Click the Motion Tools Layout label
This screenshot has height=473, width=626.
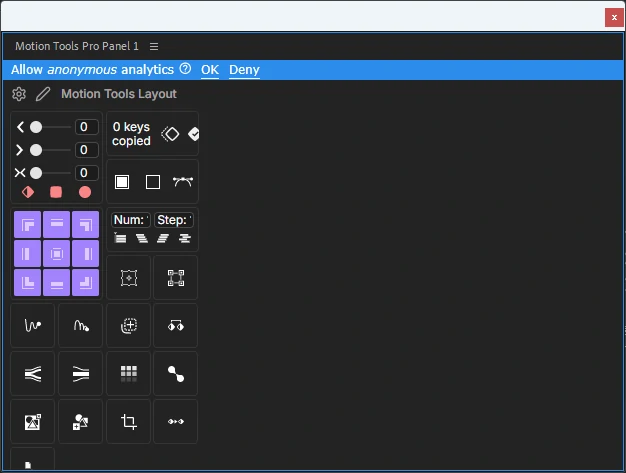pos(119,94)
